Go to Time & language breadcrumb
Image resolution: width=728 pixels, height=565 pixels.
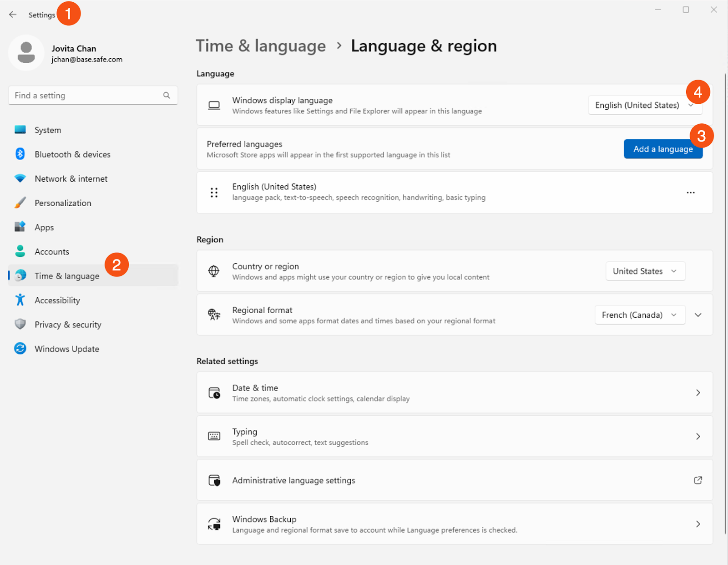tap(261, 46)
